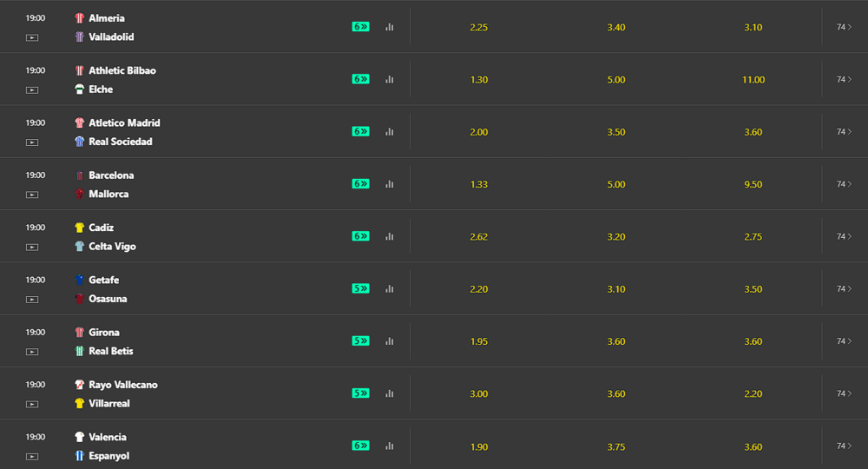Click bet builder badge on Cadiz row
The width and height of the screenshot is (868, 469).
(x=360, y=236)
